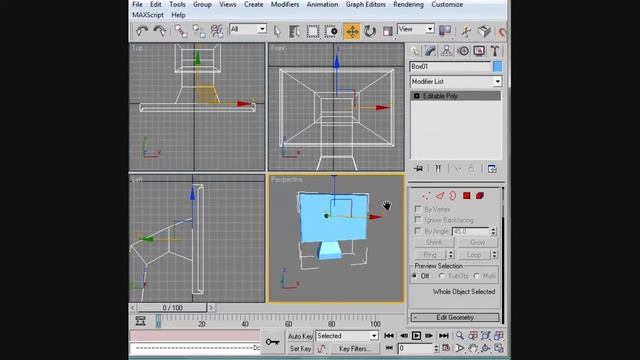Open the Create command panel tab

click(415, 51)
